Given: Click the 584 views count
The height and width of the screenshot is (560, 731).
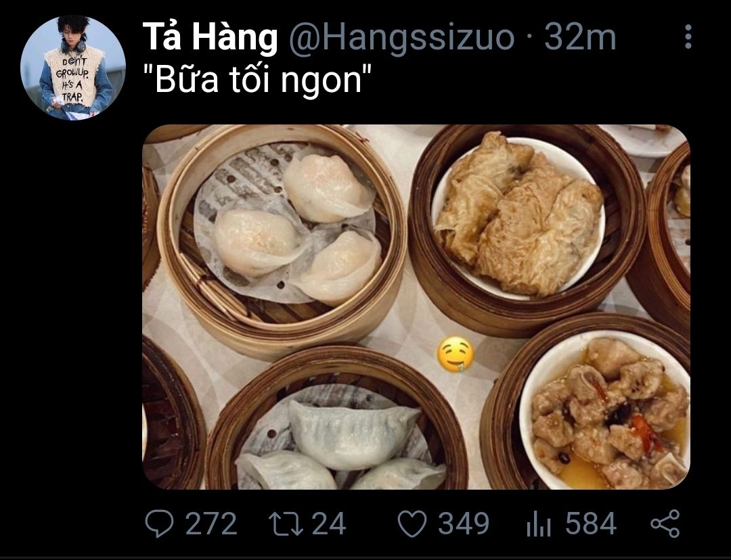Looking at the screenshot, I should [x=591, y=523].
